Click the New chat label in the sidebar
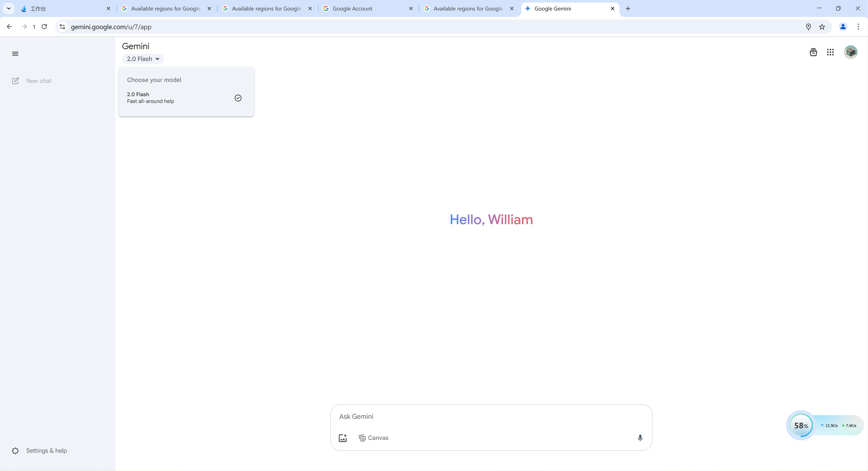This screenshot has height=471, width=868. pos(39,81)
